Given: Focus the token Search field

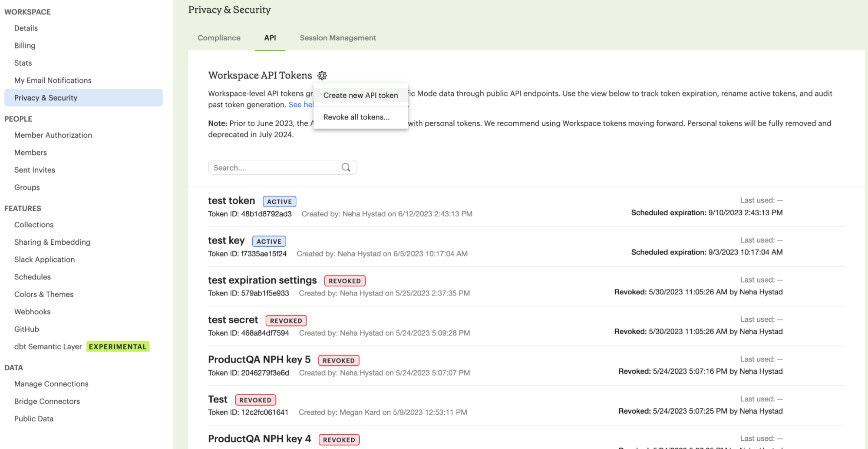Looking at the screenshot, I should [282, 167].
